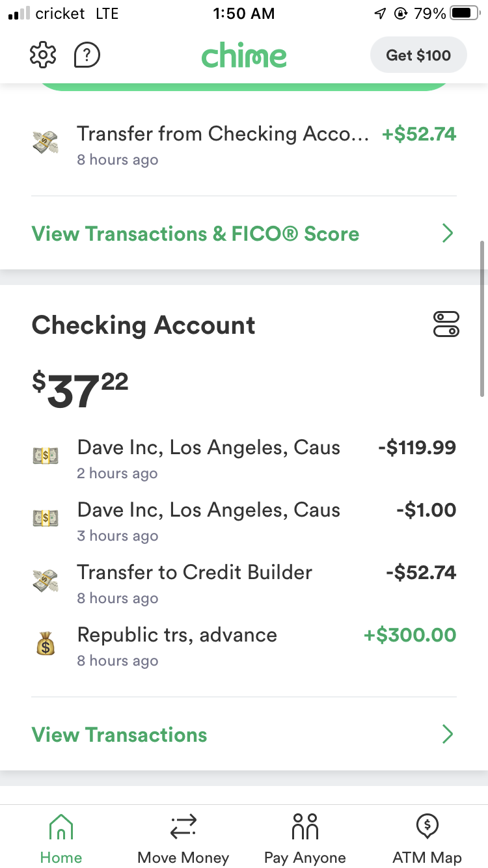
Task: Tap the cash icon for the -$1.00 Dave transaction
Action: click(45, 519)
